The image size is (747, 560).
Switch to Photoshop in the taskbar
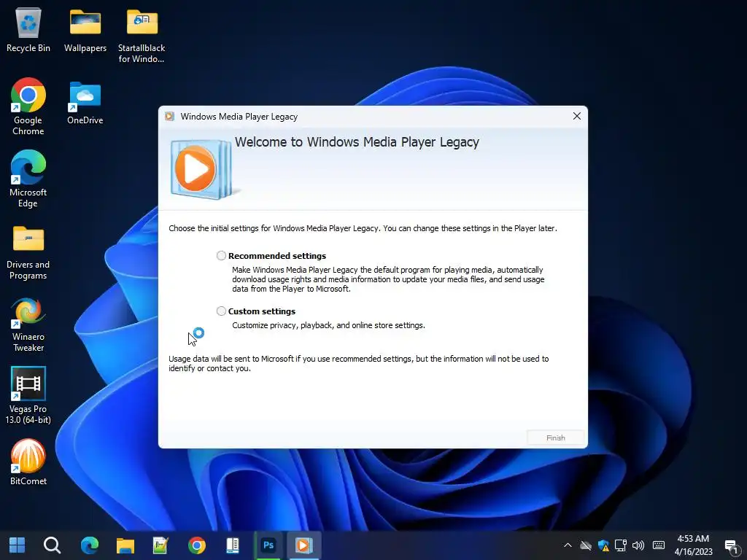(x=268, y=545)
